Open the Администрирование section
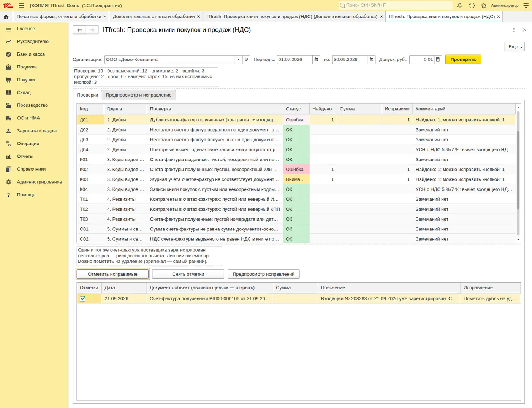Screen dimensions: 532x408 40,182
